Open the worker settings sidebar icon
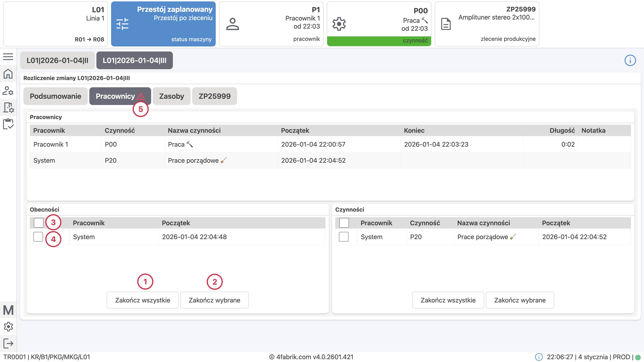Viewport: 644px width, 362px height. point(8,91)
